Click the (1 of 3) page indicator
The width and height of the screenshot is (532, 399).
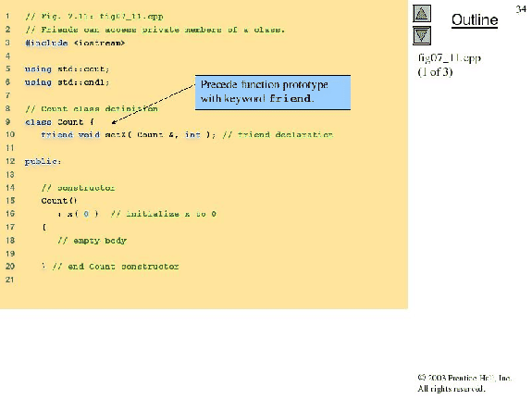point(435,72)
